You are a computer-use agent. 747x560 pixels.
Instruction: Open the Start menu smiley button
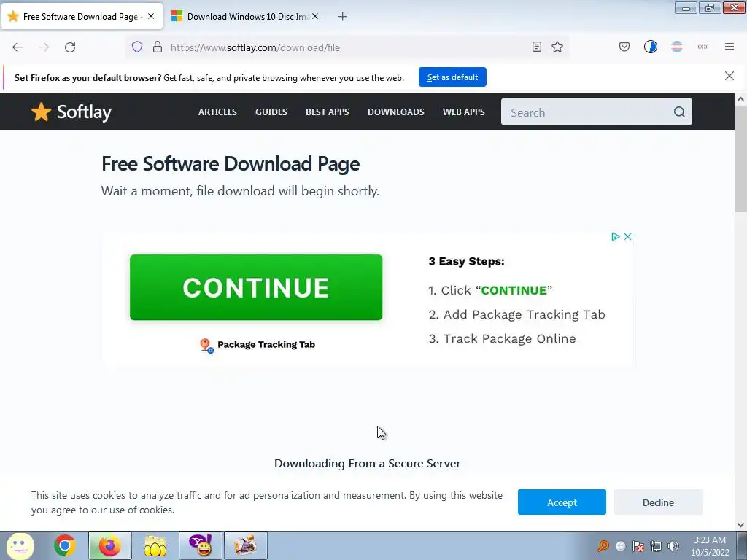(20, 545)
